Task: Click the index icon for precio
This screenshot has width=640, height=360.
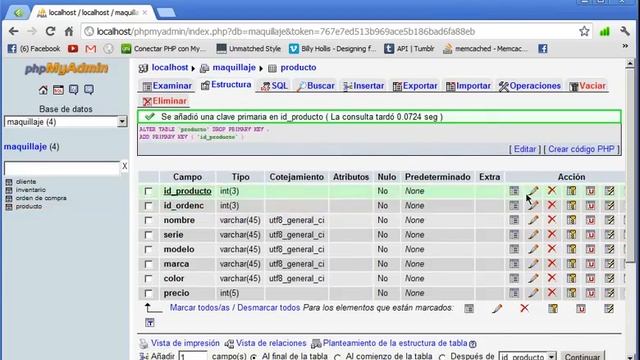Action: (609, 293)
